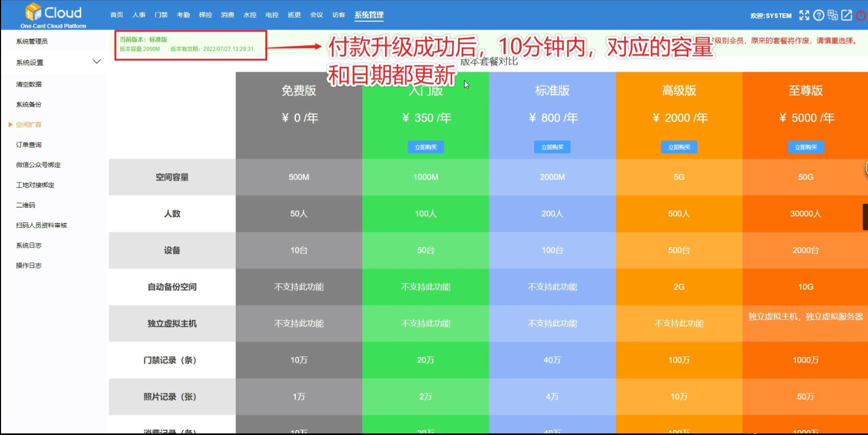Open 微信公众号绑定 in the sidebar
Viewport: 868px width, 435px height.
click(x=38, y=165)
